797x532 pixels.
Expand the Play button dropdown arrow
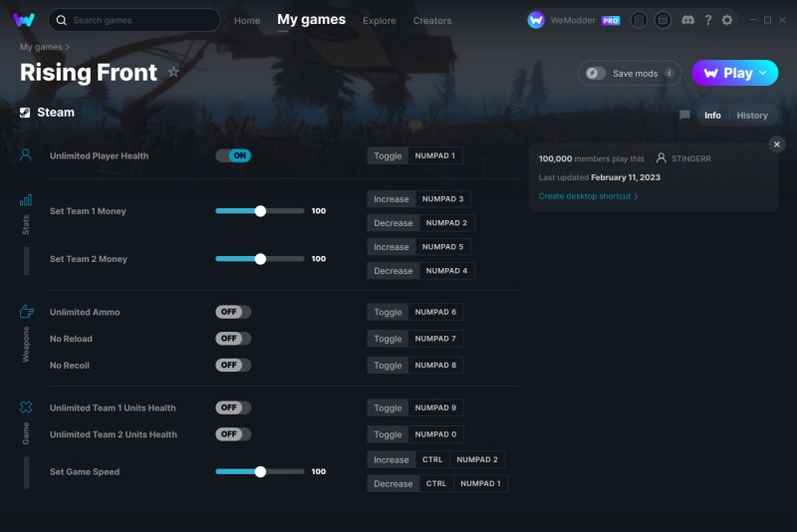click(763, 73)
